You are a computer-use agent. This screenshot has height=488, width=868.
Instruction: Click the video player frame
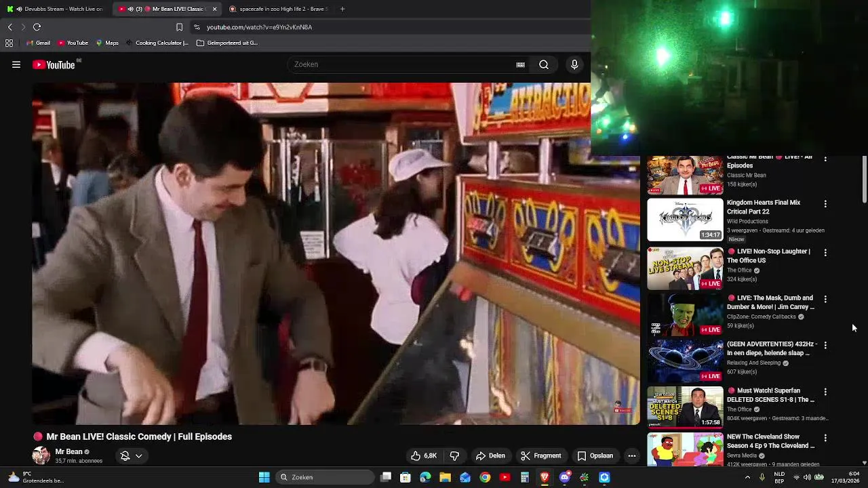pos(336,253)
